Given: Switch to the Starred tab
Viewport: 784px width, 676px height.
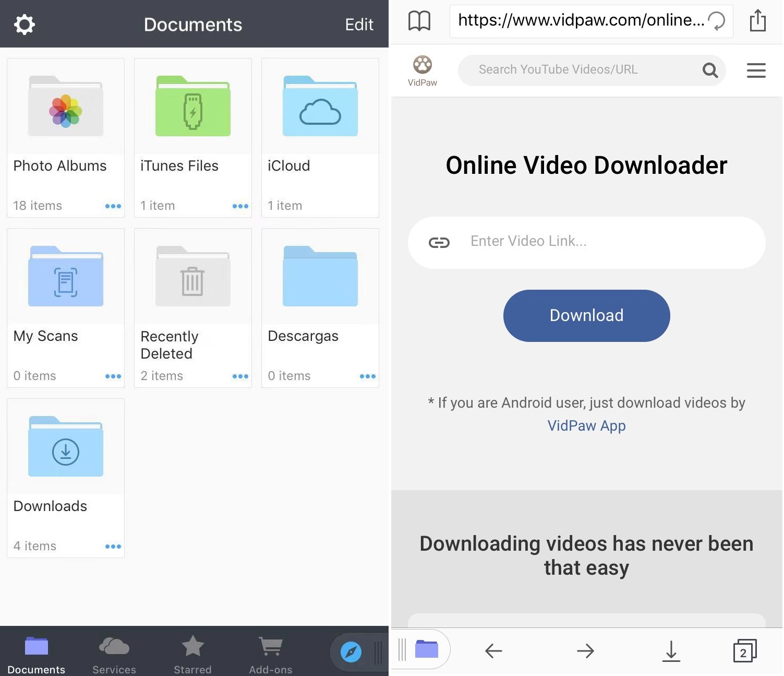Looking at the screenshot, I should (192, 655).
